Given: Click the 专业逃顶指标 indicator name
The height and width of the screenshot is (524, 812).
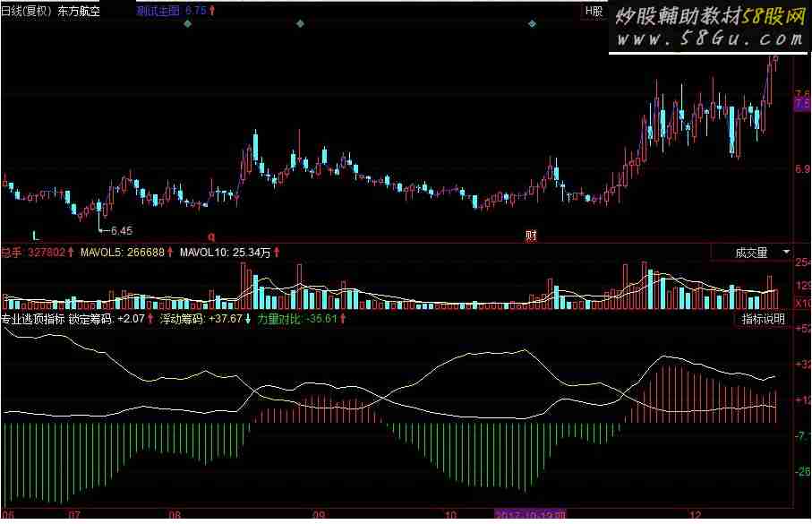Looking at the screenshot, I should click(x=33, y=319).
